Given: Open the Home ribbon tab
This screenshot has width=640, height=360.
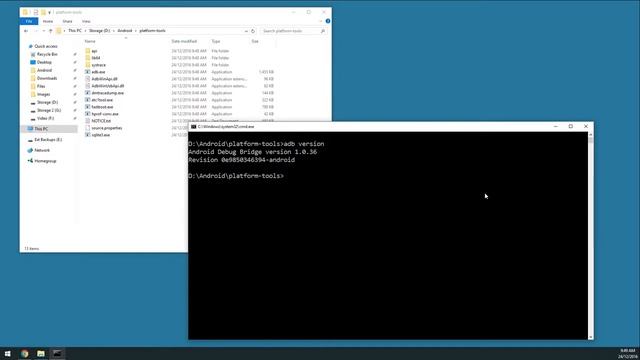Looking at the screenshot, I should [x=48, y=21].
